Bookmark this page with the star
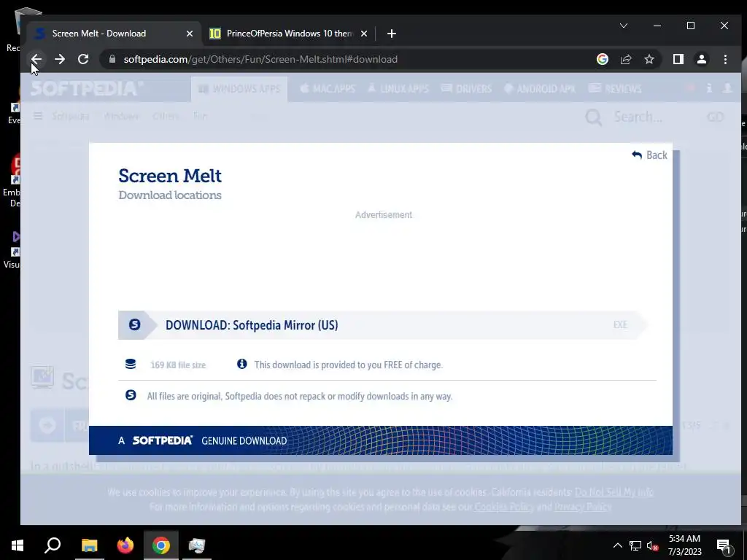 649,59
